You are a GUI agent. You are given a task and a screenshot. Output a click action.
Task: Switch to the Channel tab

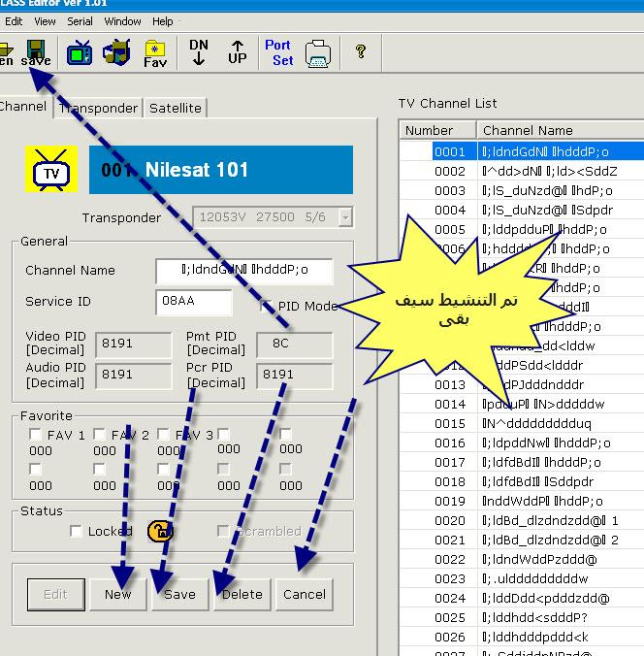(24, 107)
